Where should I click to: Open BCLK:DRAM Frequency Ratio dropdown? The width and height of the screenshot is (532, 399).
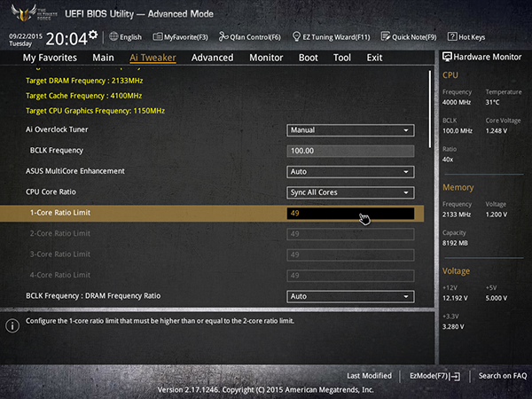(x=350, y=296)
